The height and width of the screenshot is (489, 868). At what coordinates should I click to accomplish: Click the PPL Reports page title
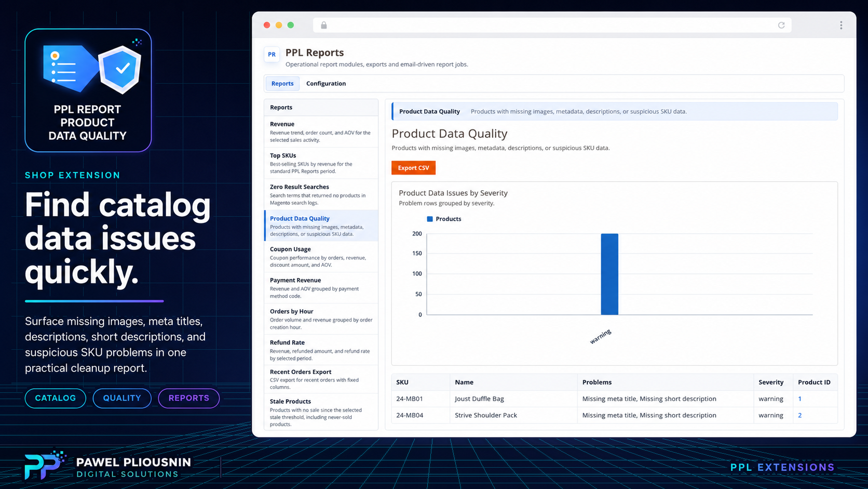[x=315, y=52]
